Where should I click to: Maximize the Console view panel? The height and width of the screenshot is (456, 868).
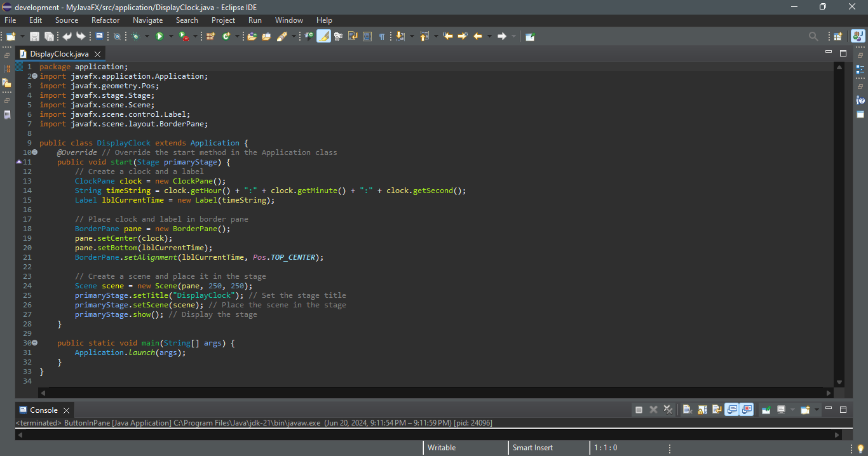[843, 410]
